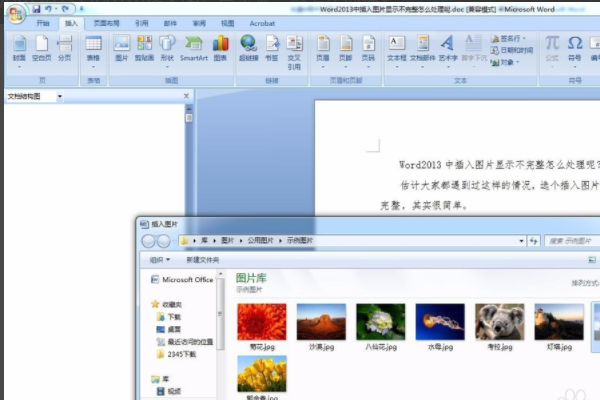Expand the address bar history dropdown
The image size is (600, 400).
click(521, 241)
